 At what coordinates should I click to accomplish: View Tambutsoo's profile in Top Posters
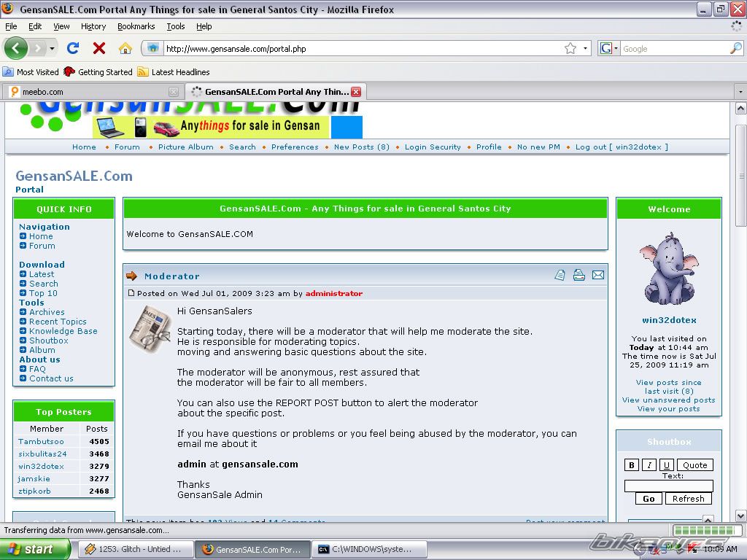point(41,441)
